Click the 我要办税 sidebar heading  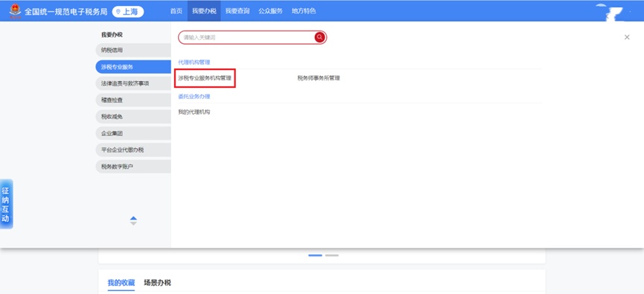[x=112, y=35]
